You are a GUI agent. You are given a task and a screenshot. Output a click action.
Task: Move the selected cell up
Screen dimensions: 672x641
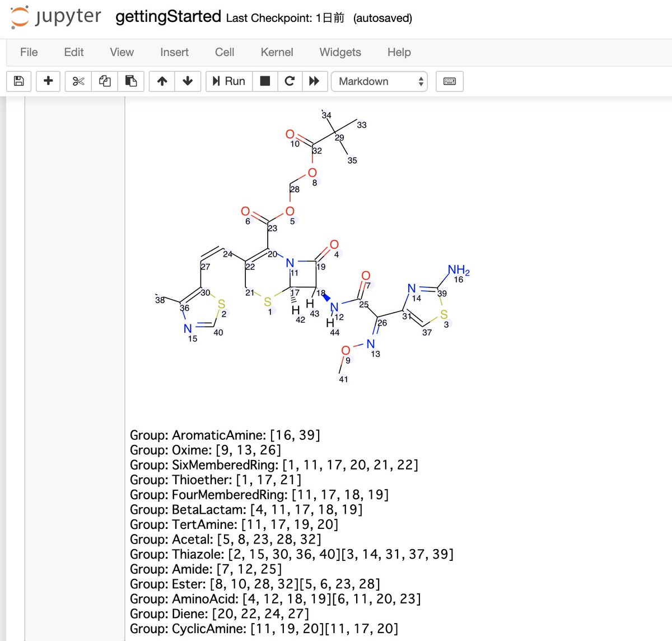point(161,81)
